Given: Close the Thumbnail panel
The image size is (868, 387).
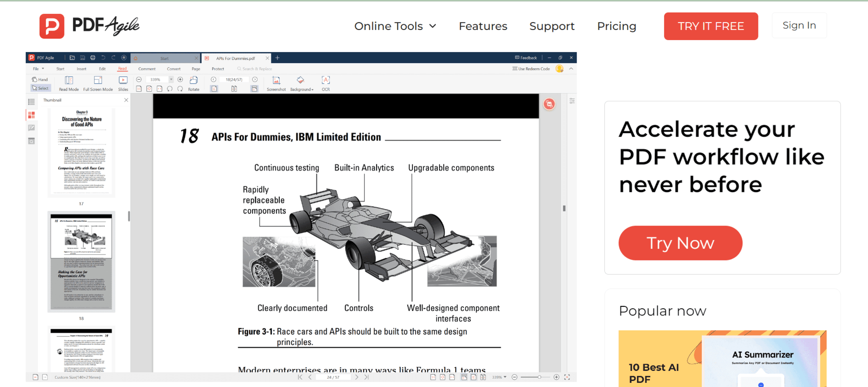Looking at the screenshot, I should (x=126, y=100).
